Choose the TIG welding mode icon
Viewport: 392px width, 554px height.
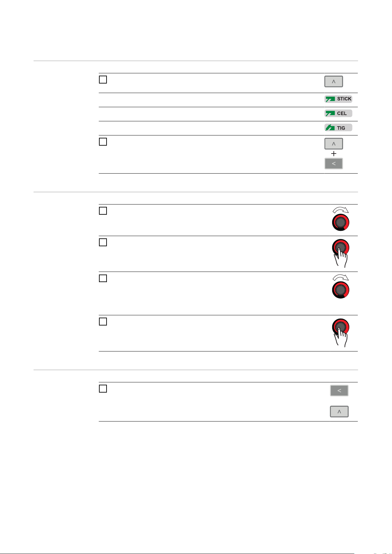(338, 128)
